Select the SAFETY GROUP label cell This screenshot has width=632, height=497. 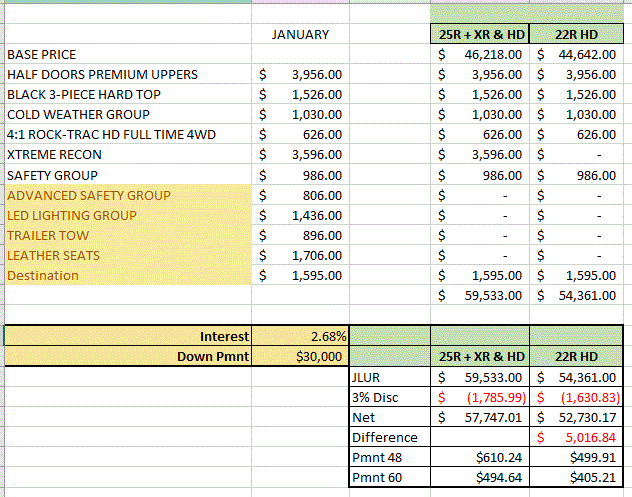coord(128,175)
